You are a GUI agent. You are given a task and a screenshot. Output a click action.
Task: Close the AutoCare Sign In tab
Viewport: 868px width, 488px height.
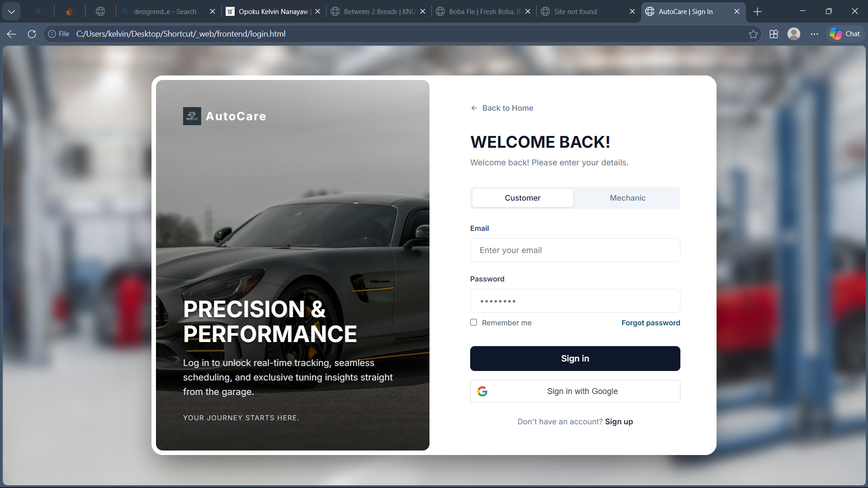737,12
